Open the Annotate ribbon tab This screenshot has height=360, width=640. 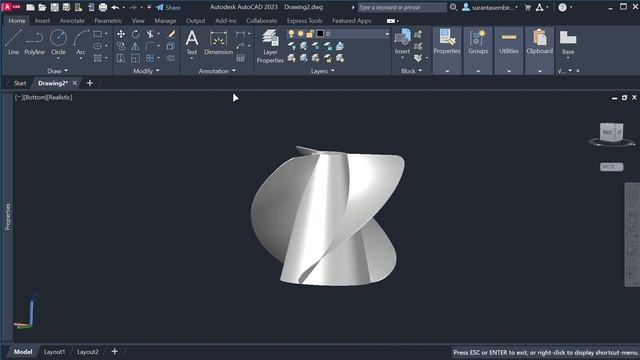72,20
